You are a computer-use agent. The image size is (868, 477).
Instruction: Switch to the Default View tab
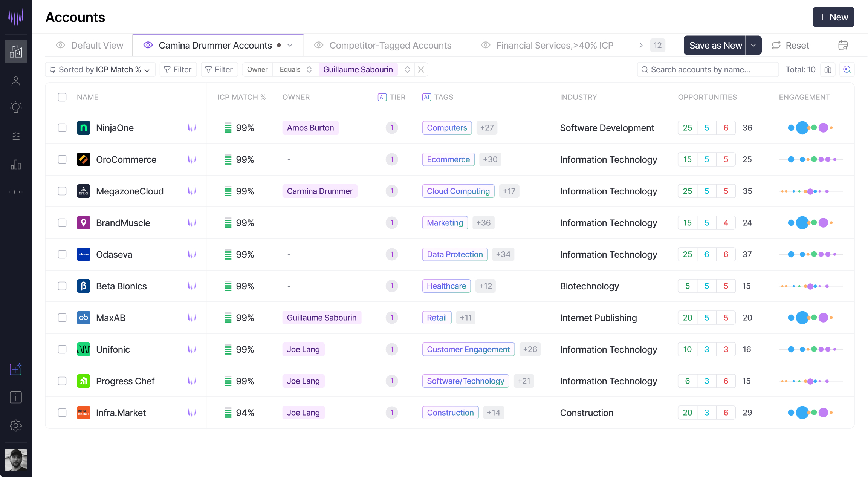[97, 45]
